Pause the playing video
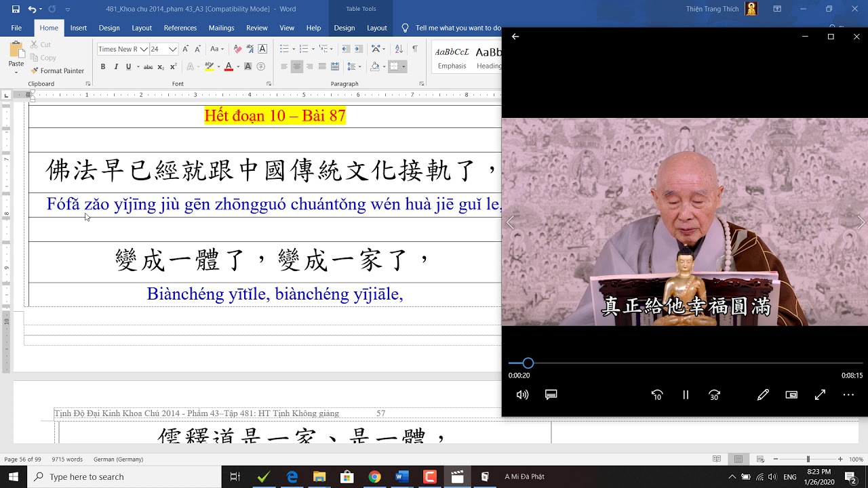868x488 pixels. click(x=686, y=394)
